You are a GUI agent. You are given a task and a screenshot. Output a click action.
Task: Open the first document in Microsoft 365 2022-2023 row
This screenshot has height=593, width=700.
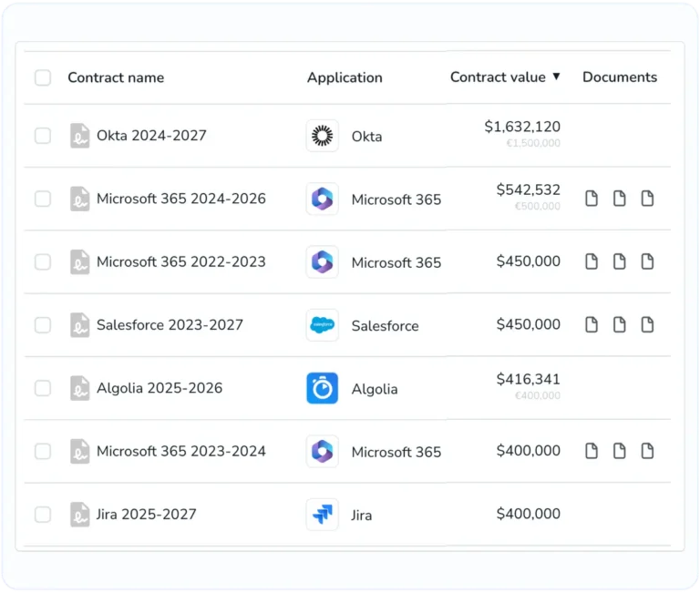click(x=592, y=261)
